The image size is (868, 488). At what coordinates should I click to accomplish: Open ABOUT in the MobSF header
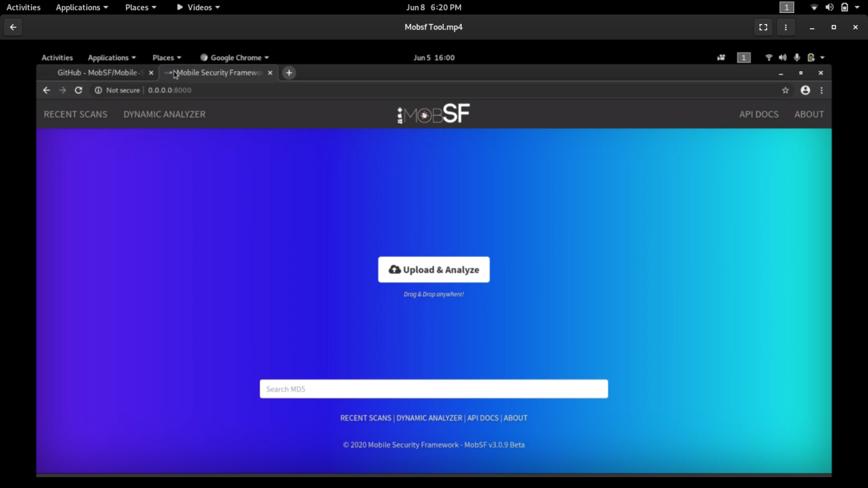[809, 114]
